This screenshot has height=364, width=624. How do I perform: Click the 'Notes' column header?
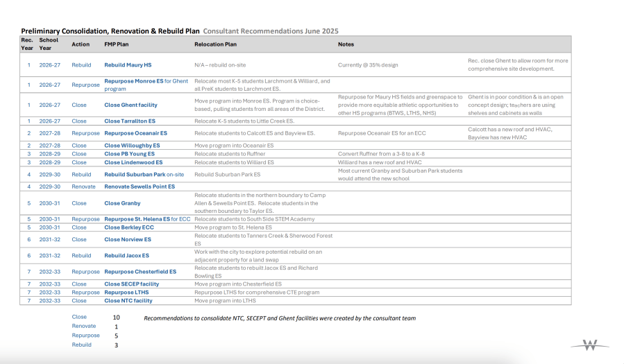click(346, 44)
